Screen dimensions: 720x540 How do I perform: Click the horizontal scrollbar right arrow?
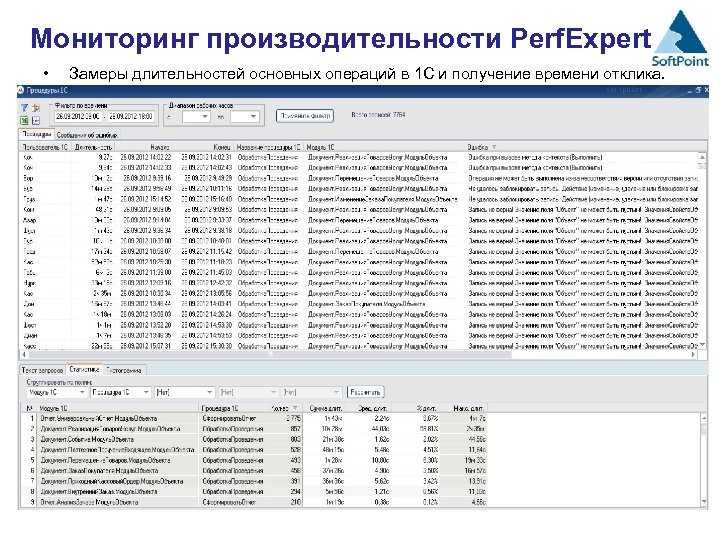693,354
